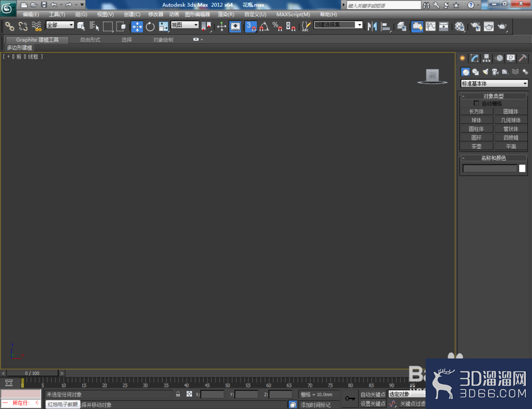Open the Material Editor icon
This screenshot has width=532, height=409.
point(460,27)
